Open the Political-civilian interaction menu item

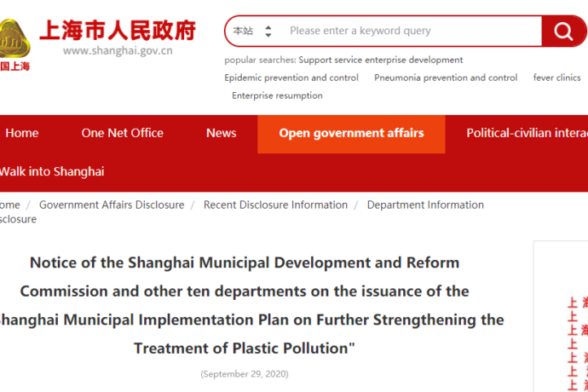527,133
